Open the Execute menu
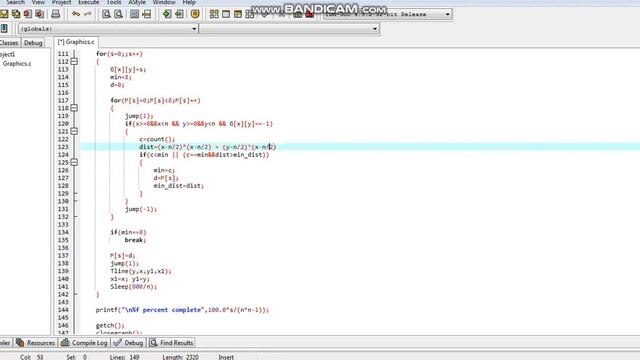This screenshot has width=640, height=360. coord(89,2)
